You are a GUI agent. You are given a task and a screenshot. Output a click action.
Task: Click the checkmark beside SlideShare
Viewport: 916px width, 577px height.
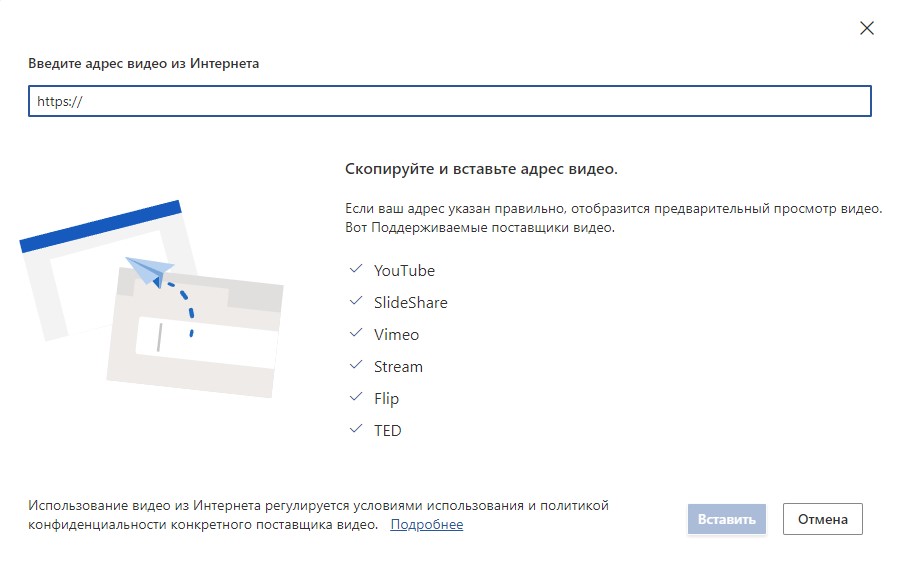point(356,302)
